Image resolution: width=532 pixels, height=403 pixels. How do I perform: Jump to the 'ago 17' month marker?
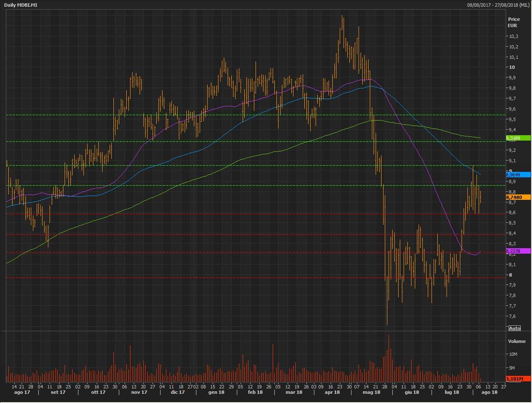tap(22, 392)
